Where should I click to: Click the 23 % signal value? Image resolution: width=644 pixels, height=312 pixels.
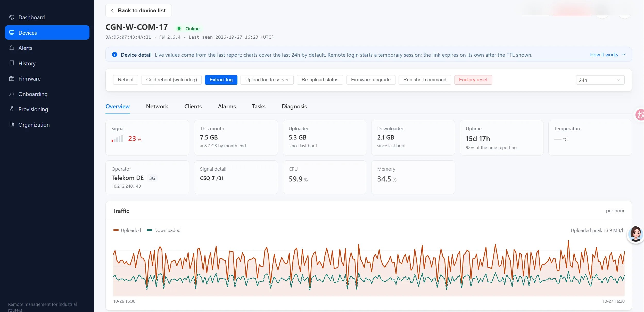point(135,139)
